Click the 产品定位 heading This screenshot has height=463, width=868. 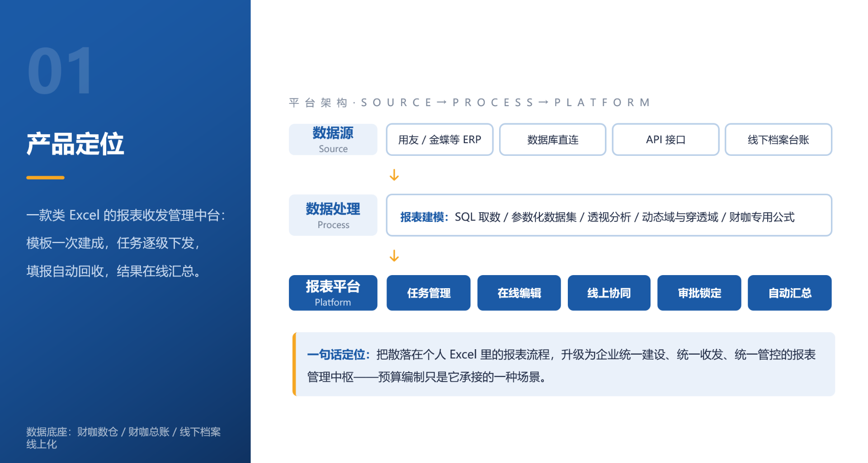75,144
